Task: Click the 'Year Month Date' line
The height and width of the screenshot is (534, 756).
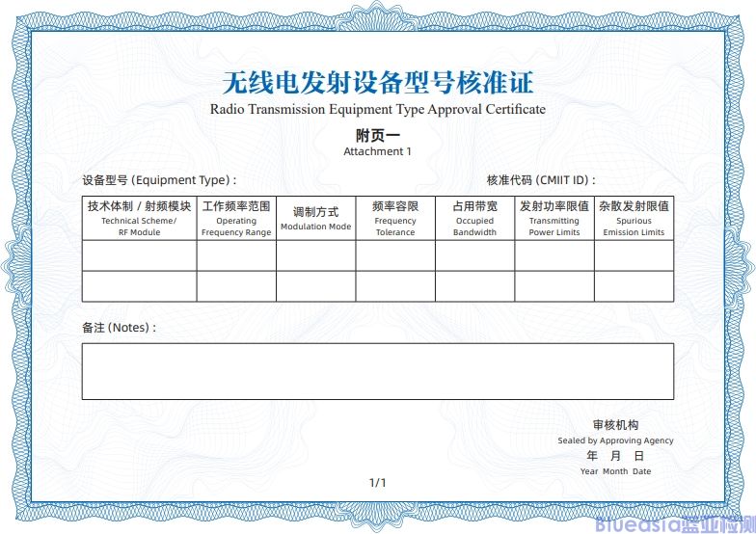Action: 615,471
